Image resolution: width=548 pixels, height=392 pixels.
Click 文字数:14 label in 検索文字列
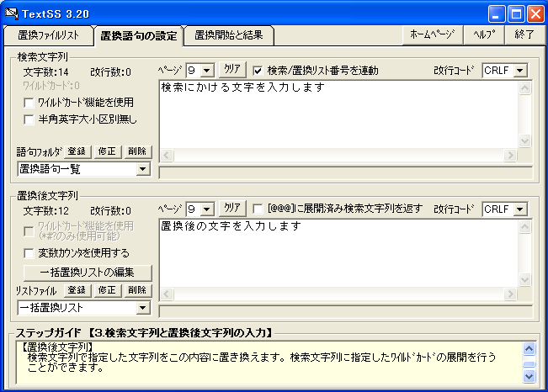tap(45, 72)
